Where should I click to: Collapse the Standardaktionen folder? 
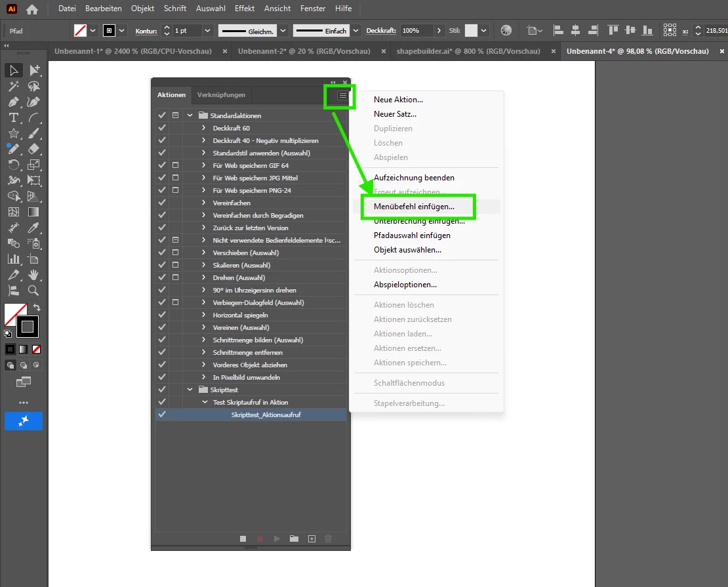(x=190, y=115)
